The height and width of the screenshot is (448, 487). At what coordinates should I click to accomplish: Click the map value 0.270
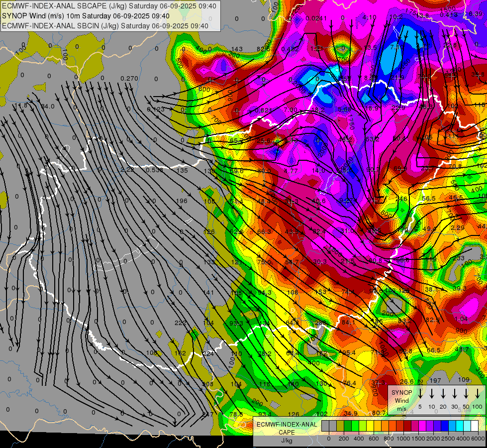129,78
